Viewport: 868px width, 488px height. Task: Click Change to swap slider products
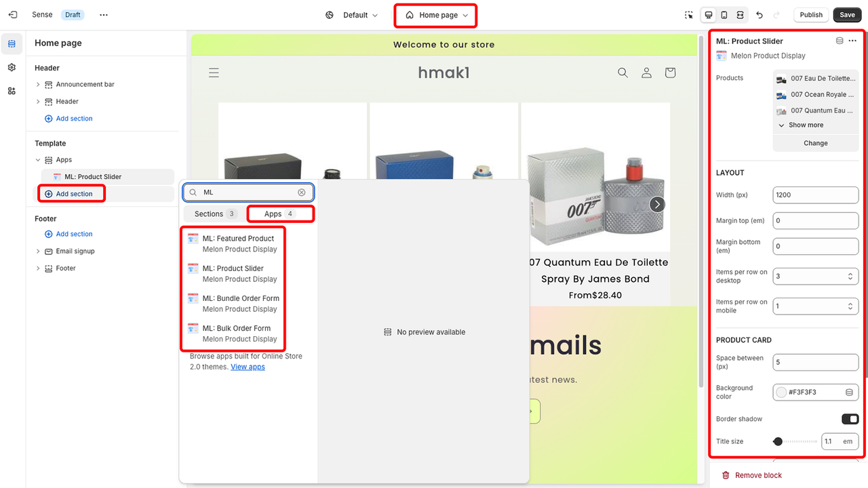click(815, 143)
